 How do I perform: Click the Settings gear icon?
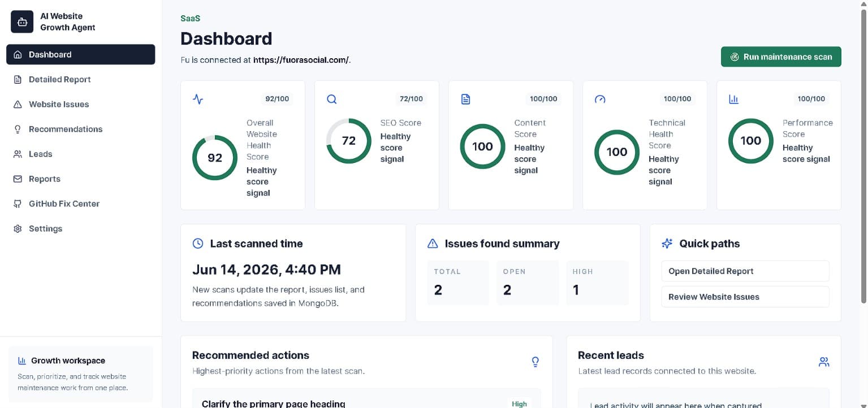[18, 229]
